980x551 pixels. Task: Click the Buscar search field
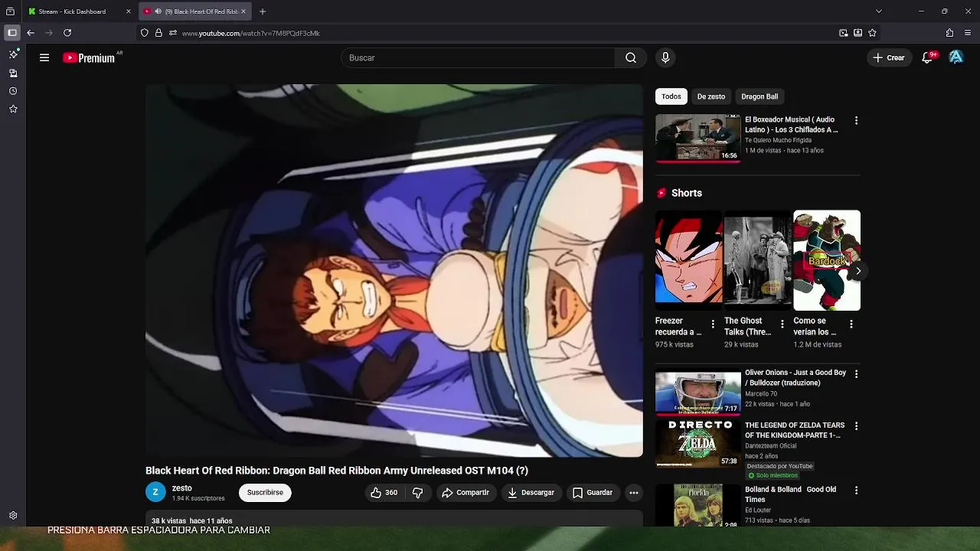(479, 57)
